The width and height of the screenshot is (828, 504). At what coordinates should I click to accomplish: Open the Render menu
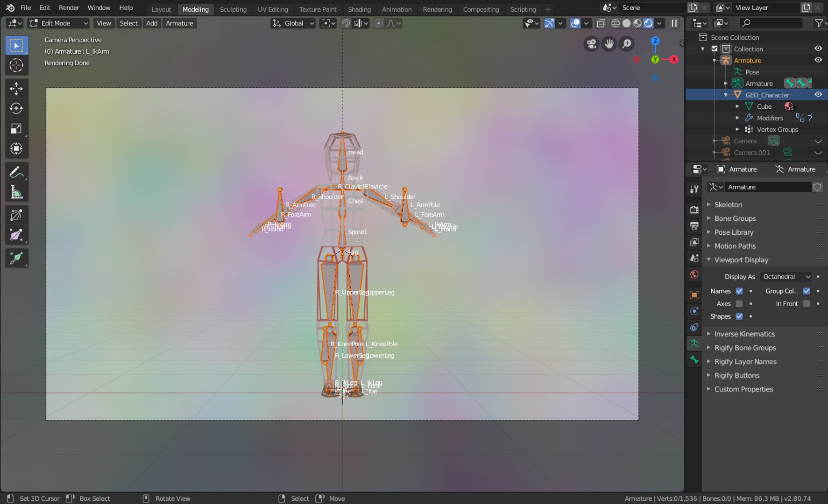pyautogui.click(x=69, y=8)
